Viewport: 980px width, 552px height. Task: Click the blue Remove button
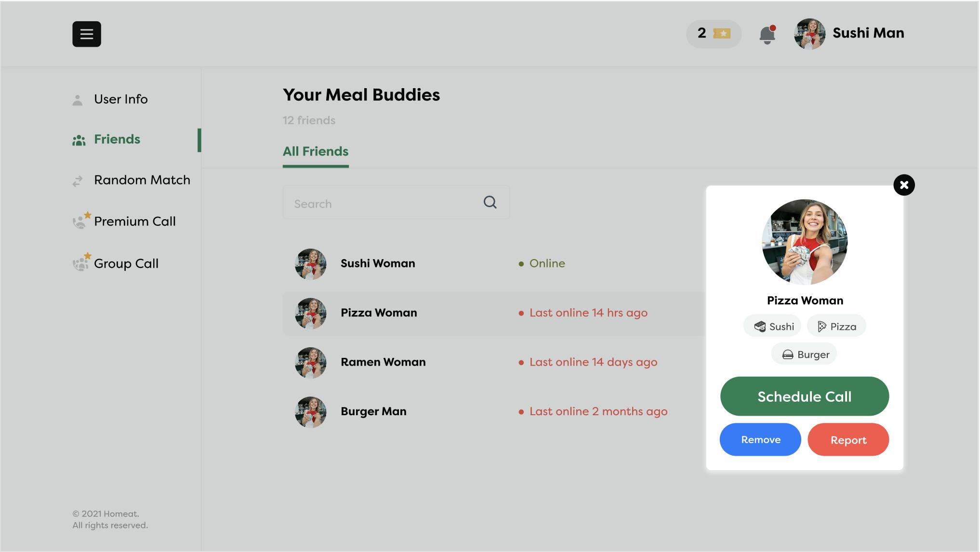click(760, 440)
